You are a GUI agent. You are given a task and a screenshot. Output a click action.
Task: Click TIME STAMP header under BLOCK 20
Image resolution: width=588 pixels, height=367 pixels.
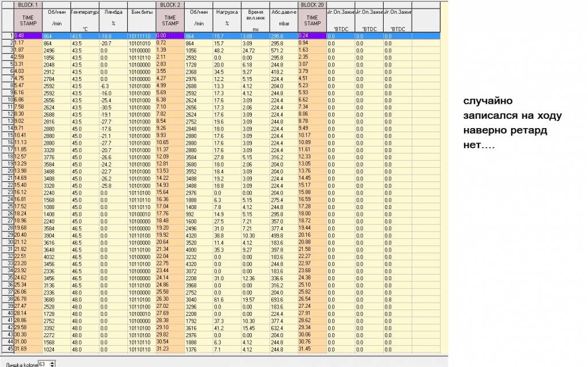point(313,20)
